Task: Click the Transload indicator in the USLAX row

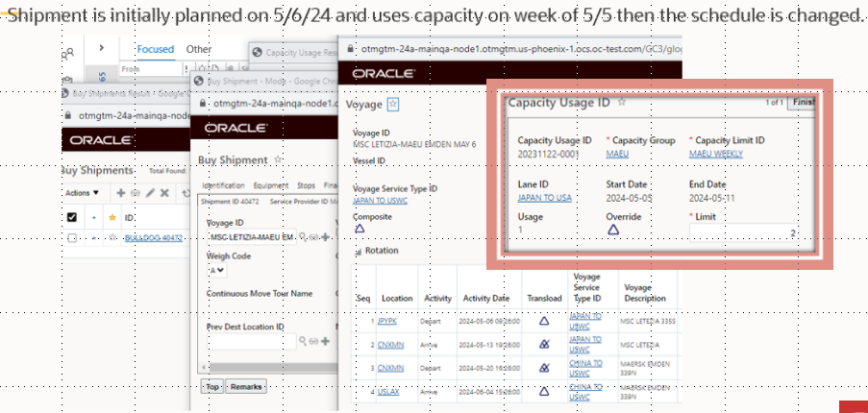Action: 544,392
